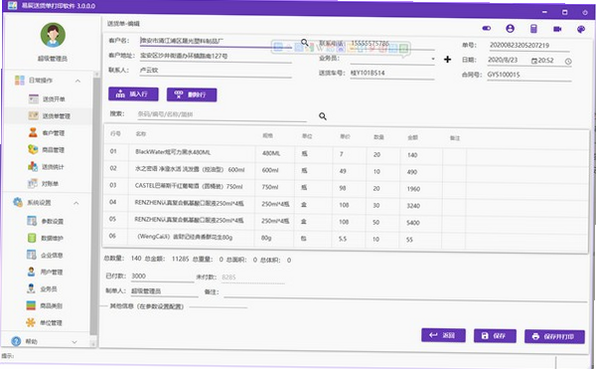
Task: Click the WengCaiJi 80g product name cell
Action: tap(191, 237)
